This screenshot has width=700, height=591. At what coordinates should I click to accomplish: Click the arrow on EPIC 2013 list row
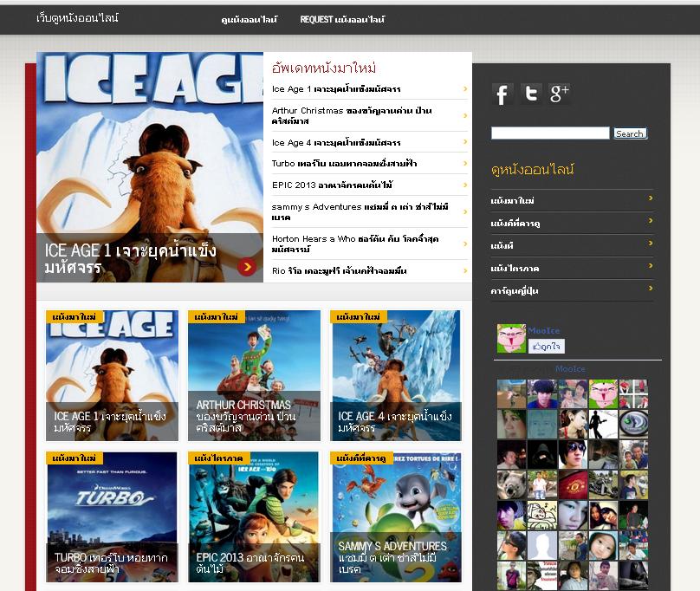(465, 185)
